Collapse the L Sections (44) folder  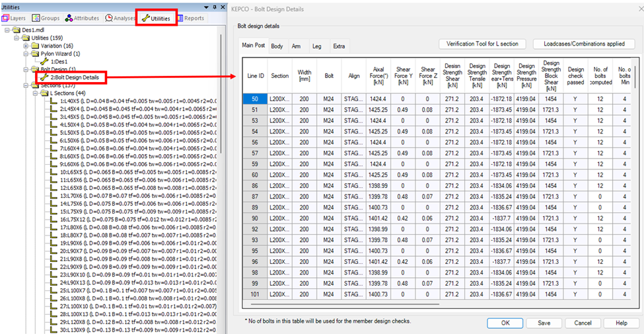(x=34, y=93)
